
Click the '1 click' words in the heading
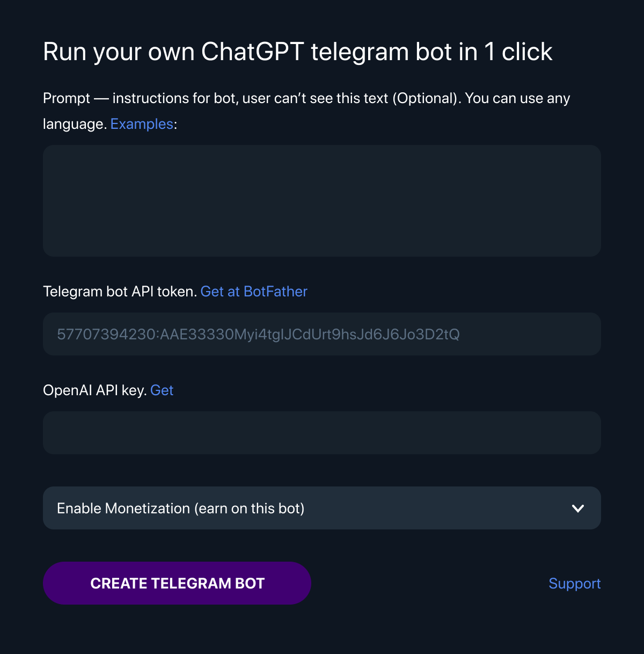tap(518, 52)
